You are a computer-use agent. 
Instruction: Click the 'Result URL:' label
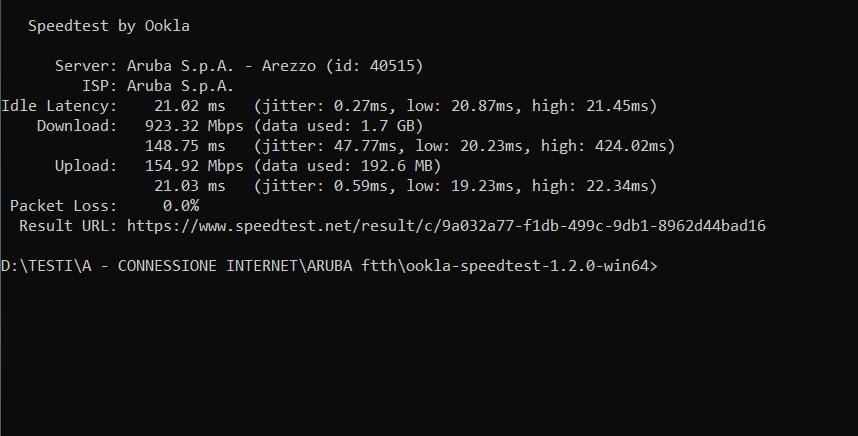[67, 226]
